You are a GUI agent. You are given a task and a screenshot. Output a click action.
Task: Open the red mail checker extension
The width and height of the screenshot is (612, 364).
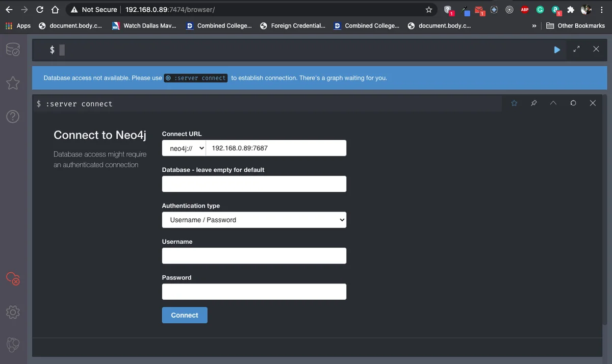coord(479,10)
